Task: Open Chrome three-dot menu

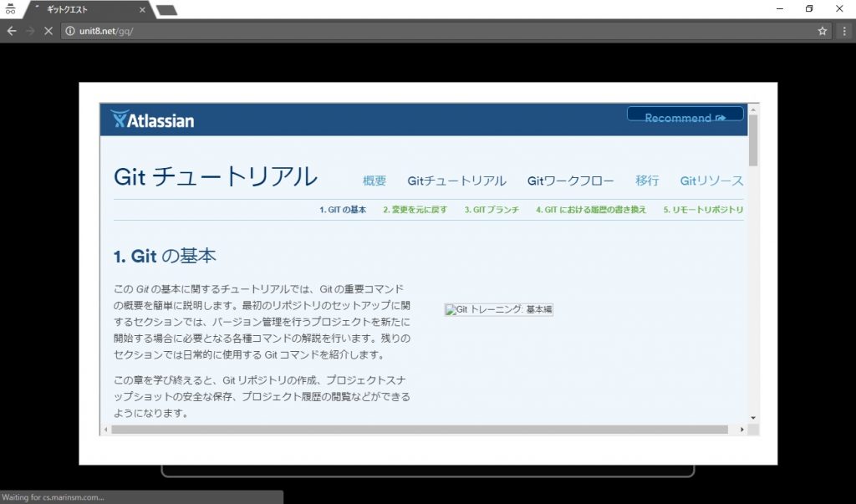Action: (844, 31)
